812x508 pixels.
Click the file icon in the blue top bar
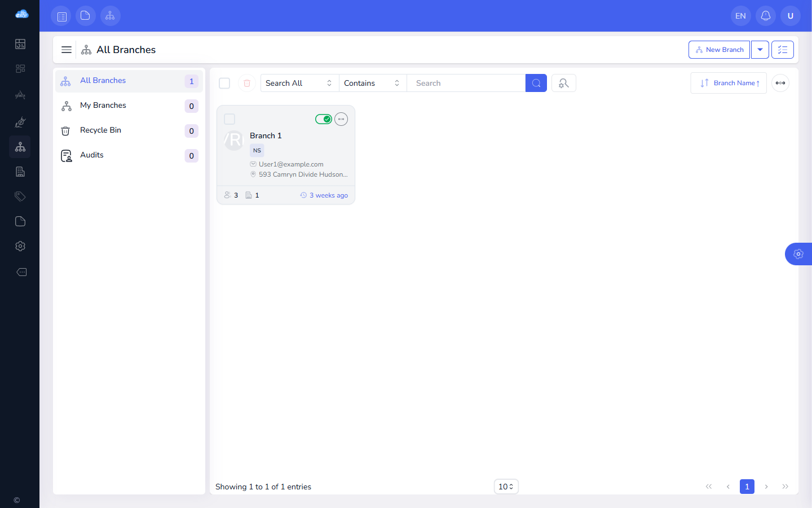point(86,16)
